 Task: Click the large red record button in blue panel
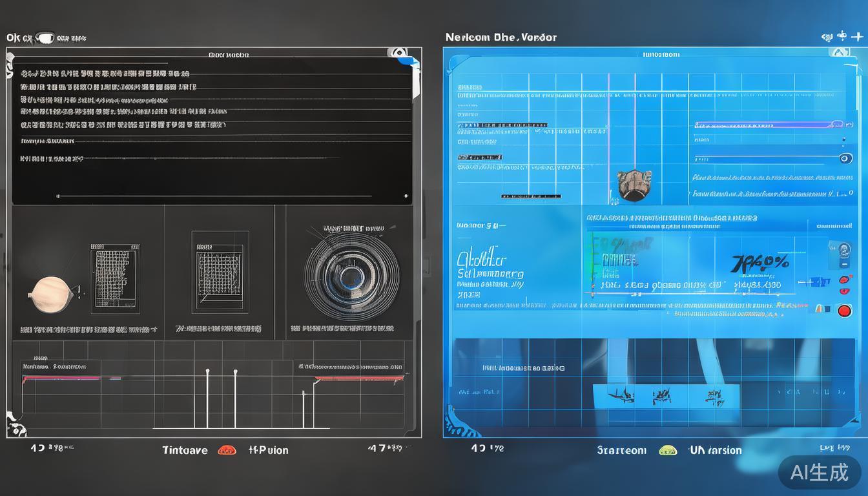[844, 311]
